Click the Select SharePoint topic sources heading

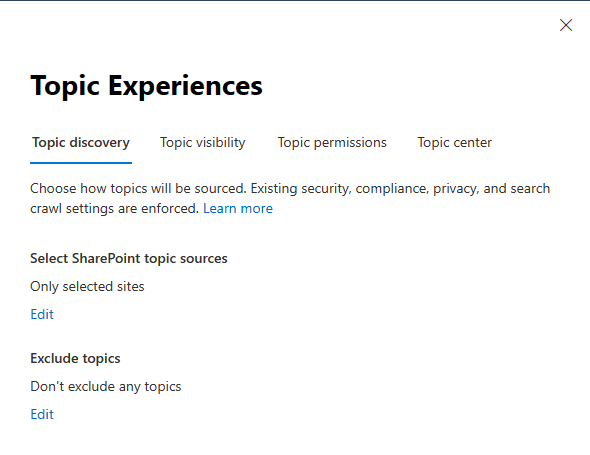tap(129, 259)
